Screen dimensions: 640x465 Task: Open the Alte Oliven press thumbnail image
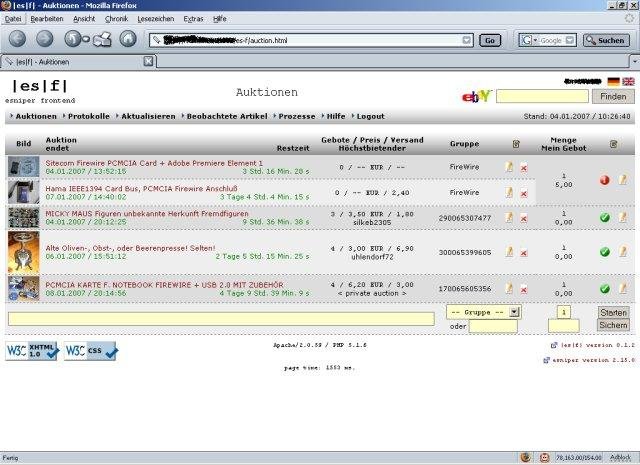click(24, 252)
